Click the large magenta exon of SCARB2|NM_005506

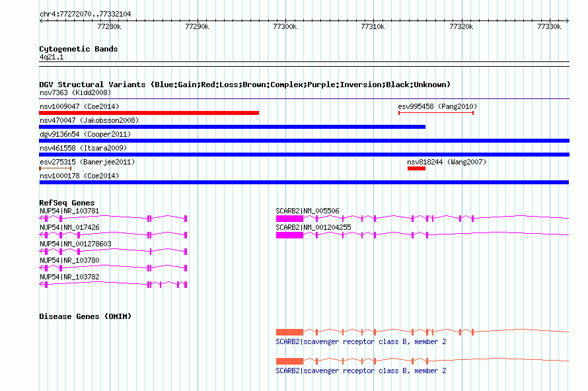pos(289,218)
